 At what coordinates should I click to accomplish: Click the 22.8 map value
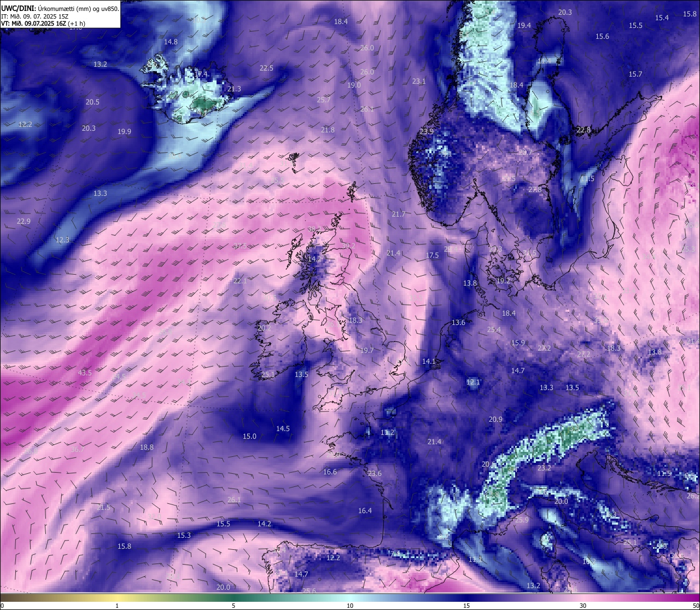(x=584, y=130)
